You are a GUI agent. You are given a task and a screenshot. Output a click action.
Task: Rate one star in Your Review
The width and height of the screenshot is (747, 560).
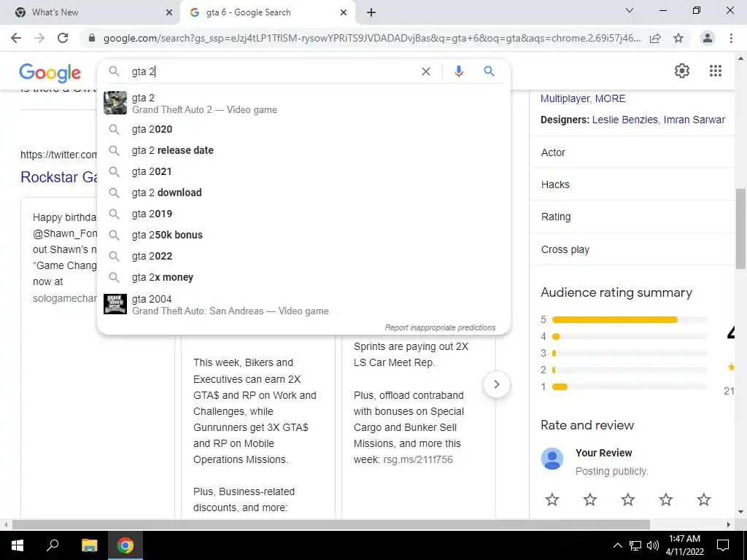[x=552, y=499]
